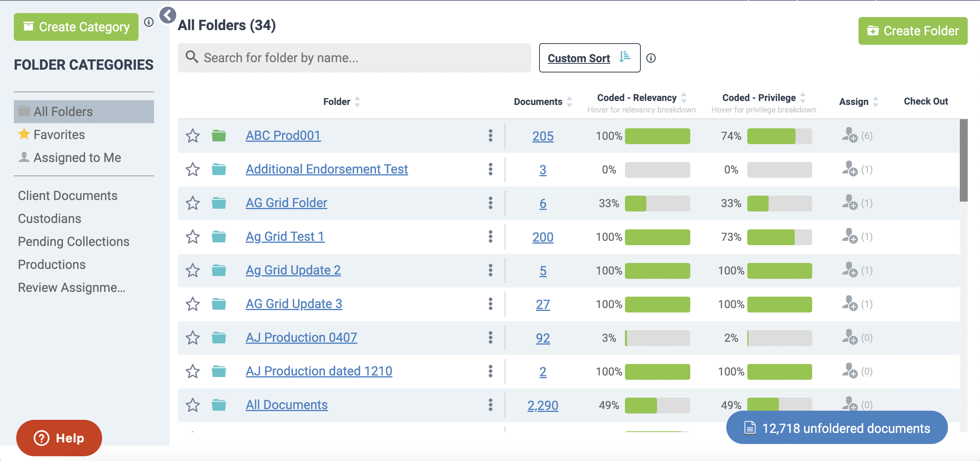Screen dimensions: 980x461
Task: Toggle favorite on AJ Production 0407
Action: coord(193,337)
